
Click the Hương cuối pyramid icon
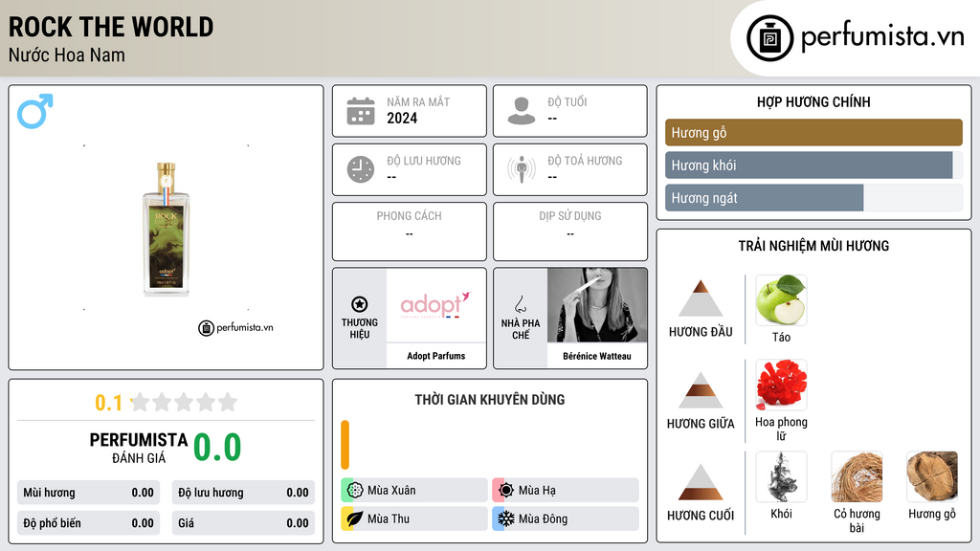coord(701,482)
